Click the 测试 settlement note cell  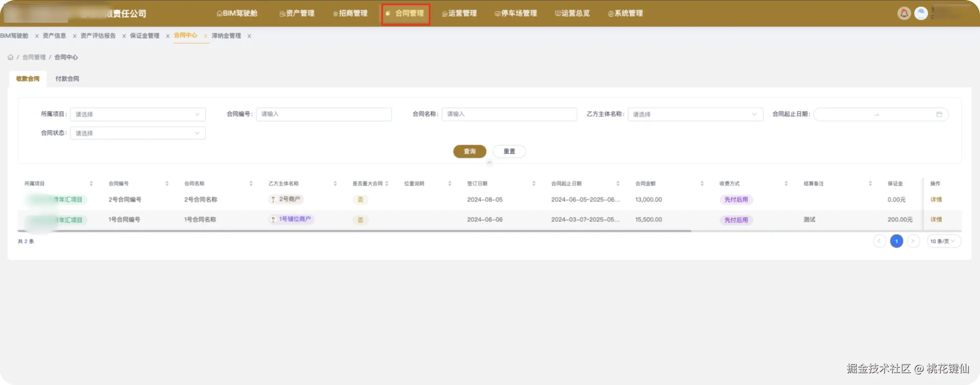[x=809, y=220]
